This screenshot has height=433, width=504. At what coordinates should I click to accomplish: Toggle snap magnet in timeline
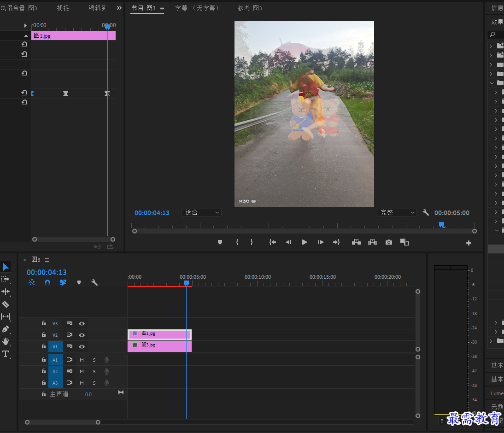pos(47,282)
